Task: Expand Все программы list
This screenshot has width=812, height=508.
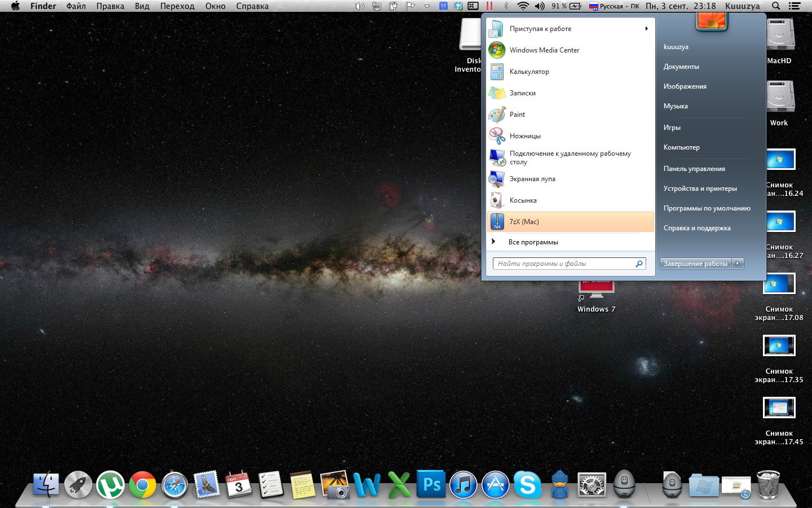Action: (570, 242)
